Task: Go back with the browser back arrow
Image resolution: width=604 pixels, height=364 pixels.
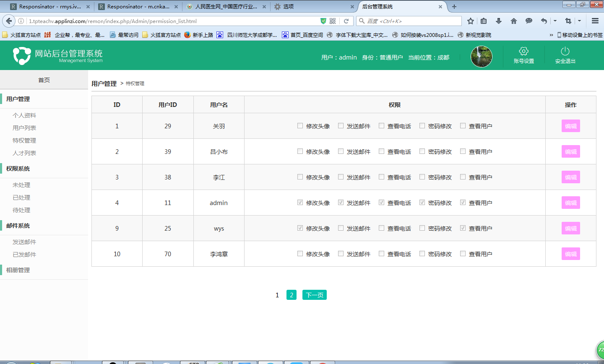Action: click(9, 21)
